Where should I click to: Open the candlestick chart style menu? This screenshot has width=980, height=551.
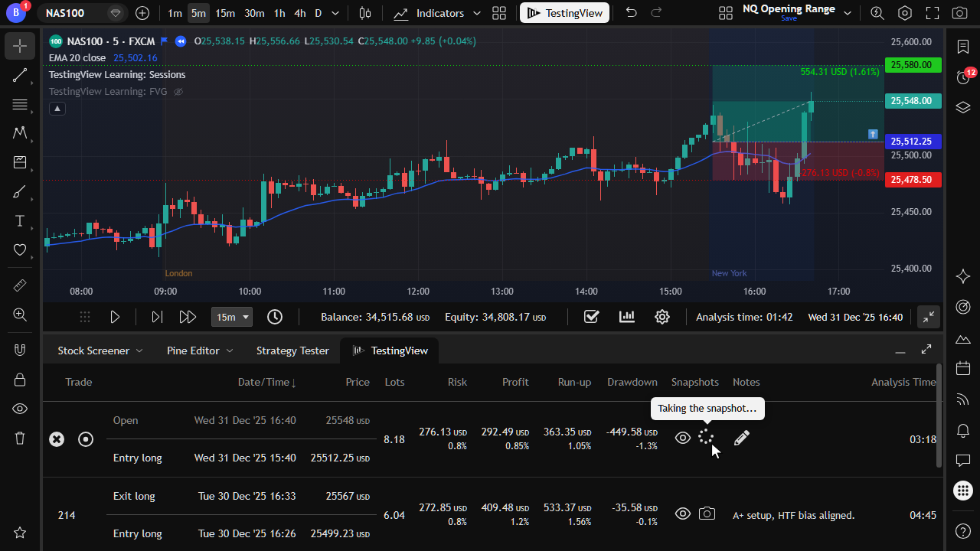coord(365,13)
